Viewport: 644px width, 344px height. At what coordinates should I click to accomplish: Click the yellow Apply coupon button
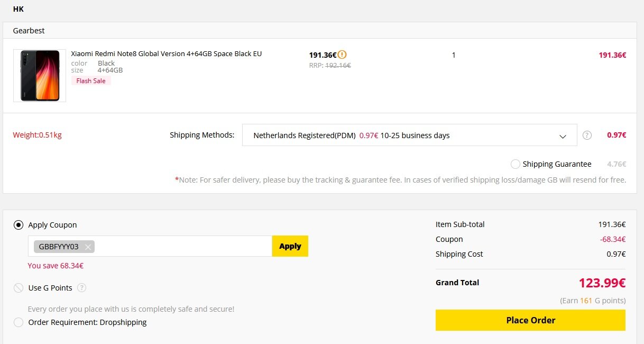(290, 246)
